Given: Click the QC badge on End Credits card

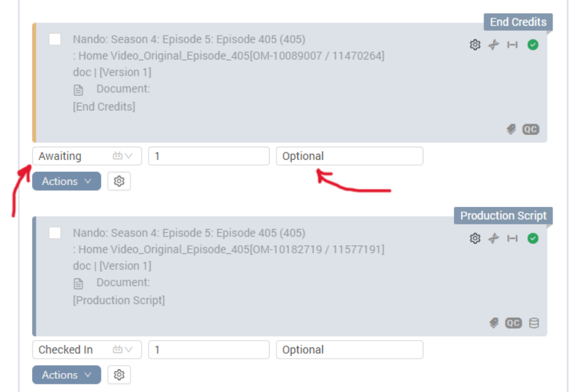Looking at the screenshot, I should pyautogui.click(x=531, y=130).
